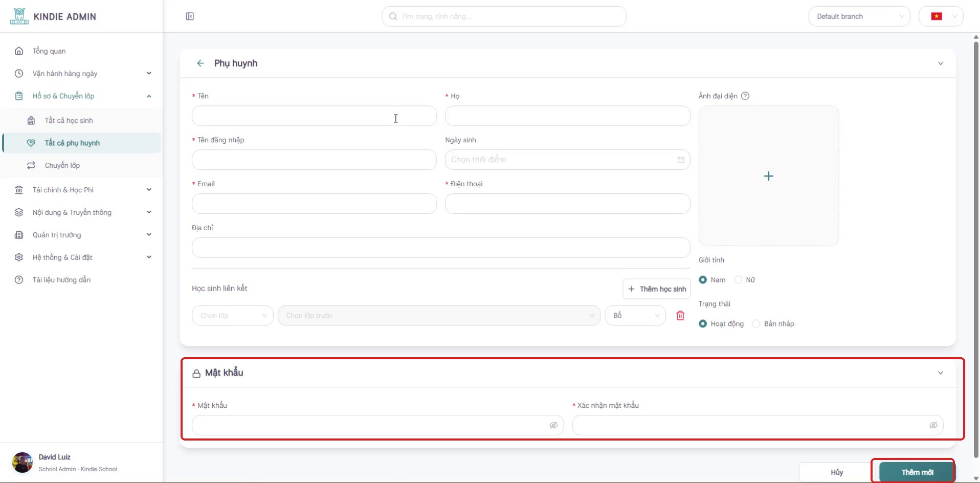Open the Bố relationship dropdown
Viewport: 980px width, 483px height.
[635, 316]
